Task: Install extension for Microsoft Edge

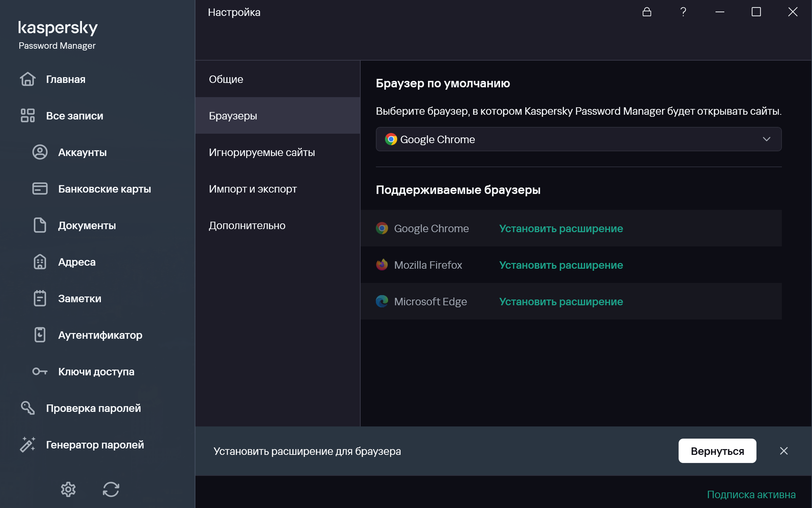Action: pyautogui.click(x=561, y=301)
